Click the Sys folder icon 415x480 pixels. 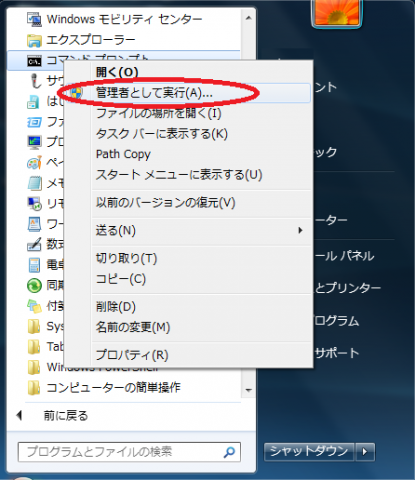tap(34, 326)
